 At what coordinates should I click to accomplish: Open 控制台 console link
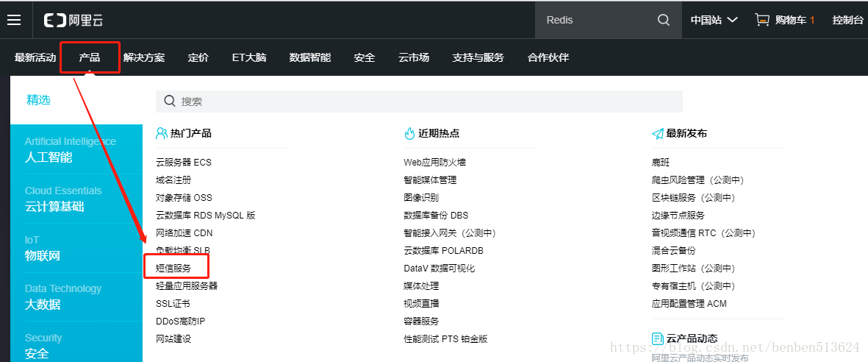point(848,20)
